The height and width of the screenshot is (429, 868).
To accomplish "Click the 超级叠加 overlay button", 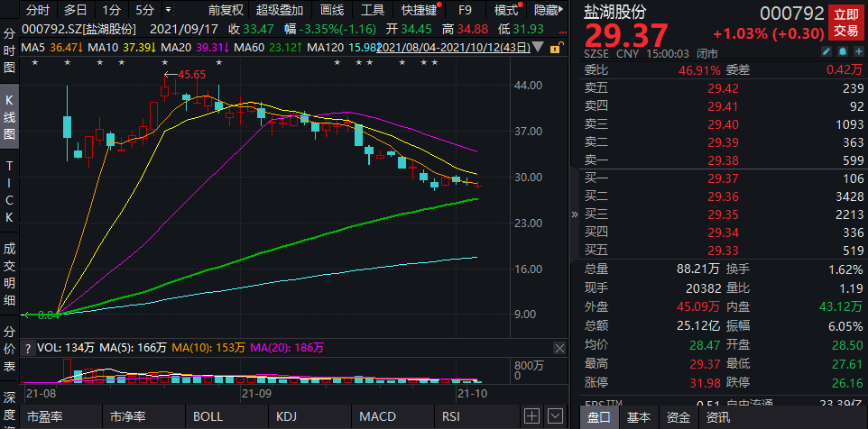I will (x=280, y=11).
